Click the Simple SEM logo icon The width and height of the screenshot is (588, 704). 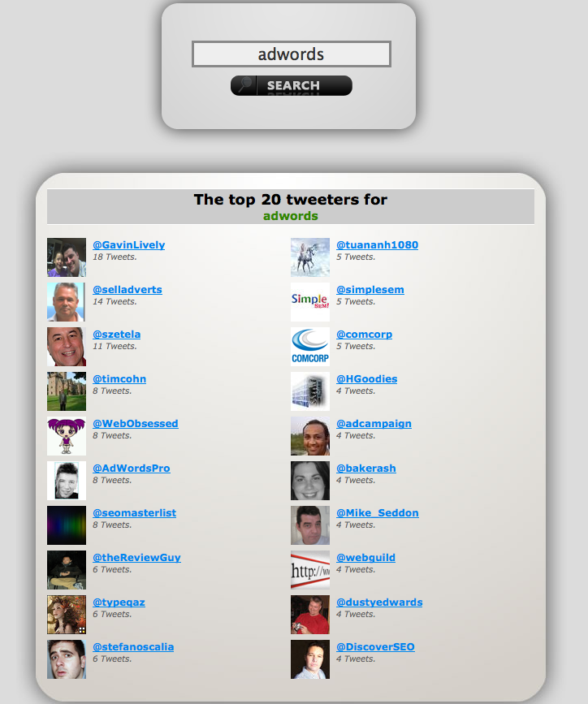pos(310,302)
